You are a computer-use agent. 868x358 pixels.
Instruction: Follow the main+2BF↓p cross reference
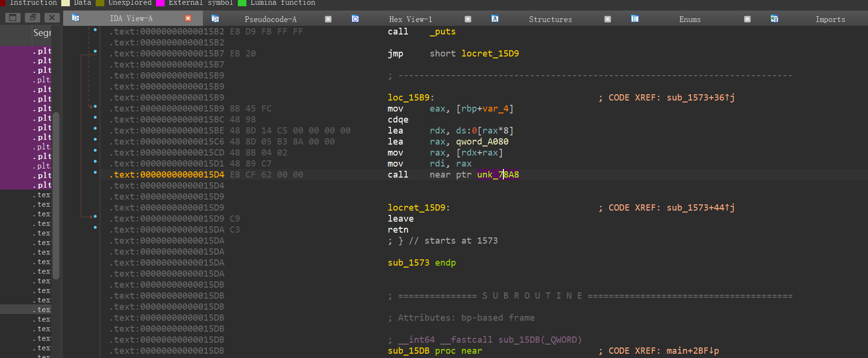692,351
